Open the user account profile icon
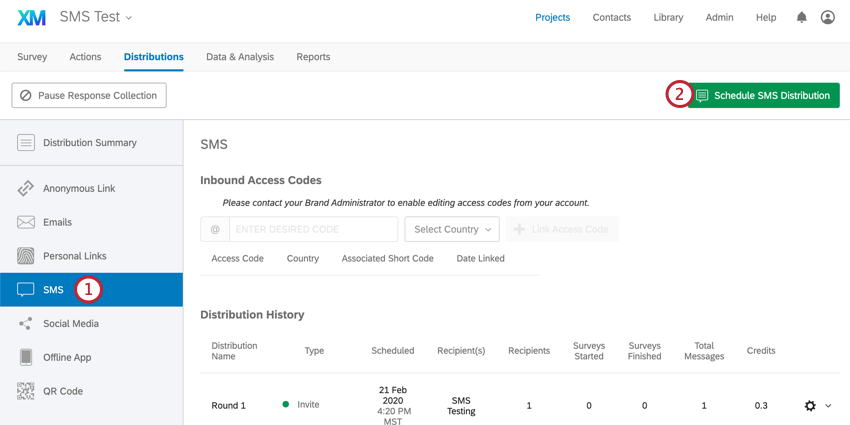 click(x=828, y=17)
